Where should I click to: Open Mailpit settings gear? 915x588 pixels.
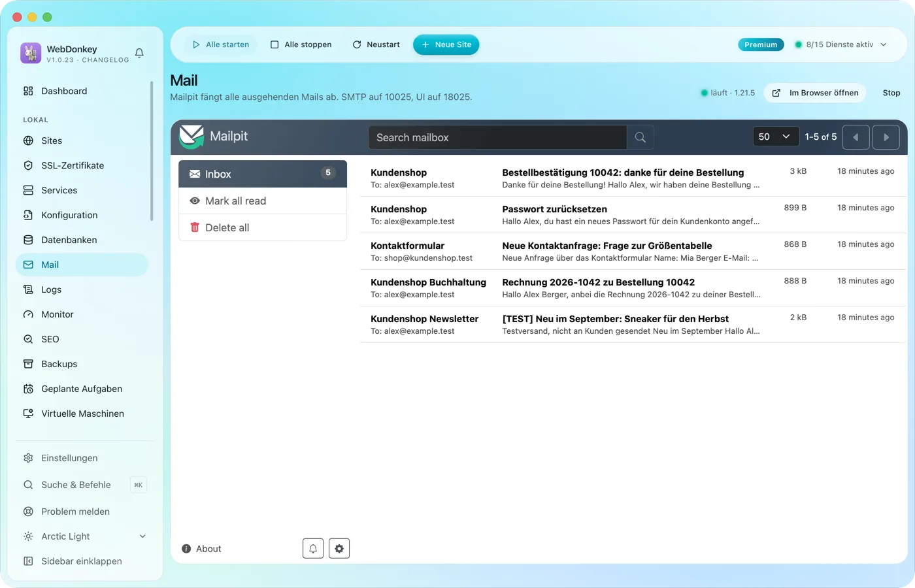point(339,549)
